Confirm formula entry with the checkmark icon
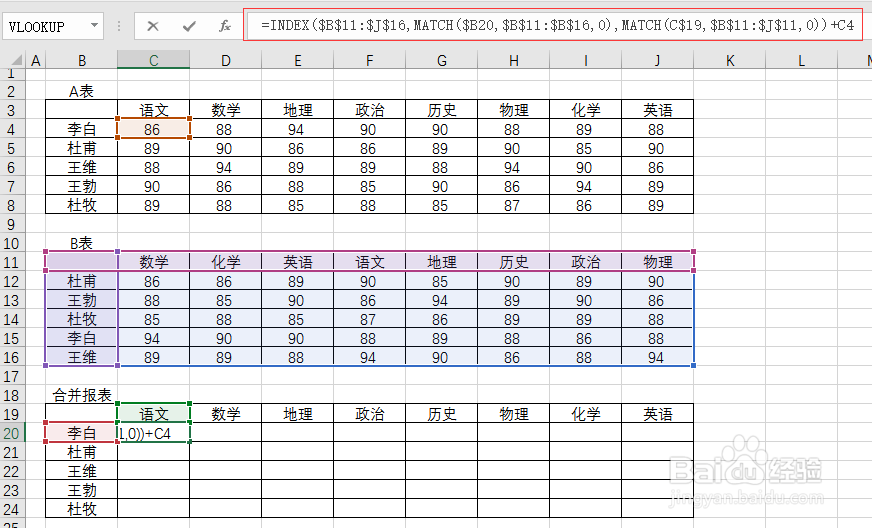The height and width of the screenshot is (528, 872). pyautogui.click(x=189, y=26)
